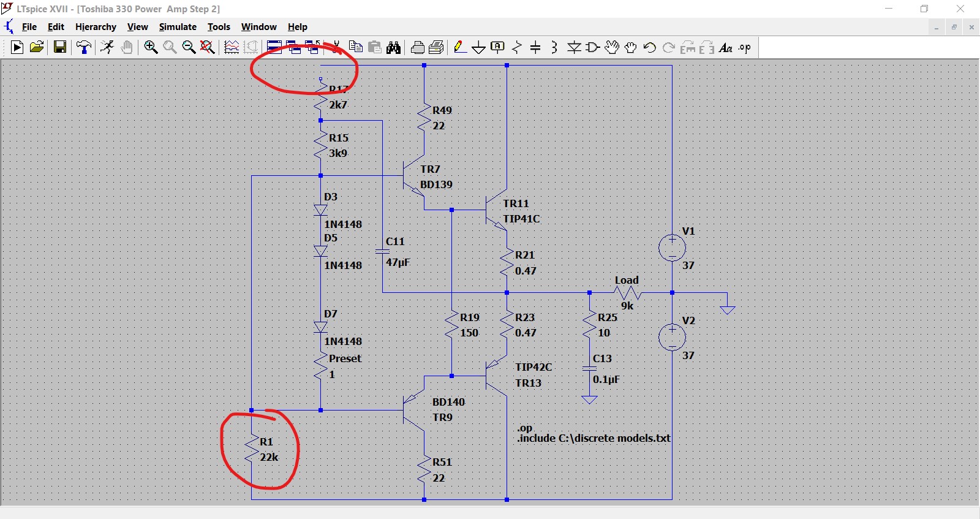Image resolution: width=980 pixels, height=519 pixels.
Task: Run the simulation with the Run icon
Action: click(17, 47)
